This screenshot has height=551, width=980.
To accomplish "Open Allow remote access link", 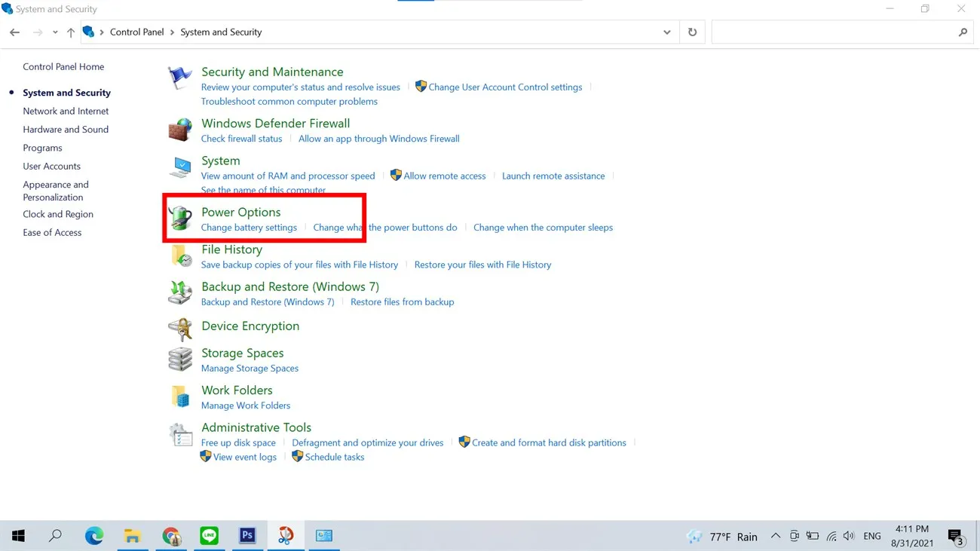I will [x=444, y=176].
